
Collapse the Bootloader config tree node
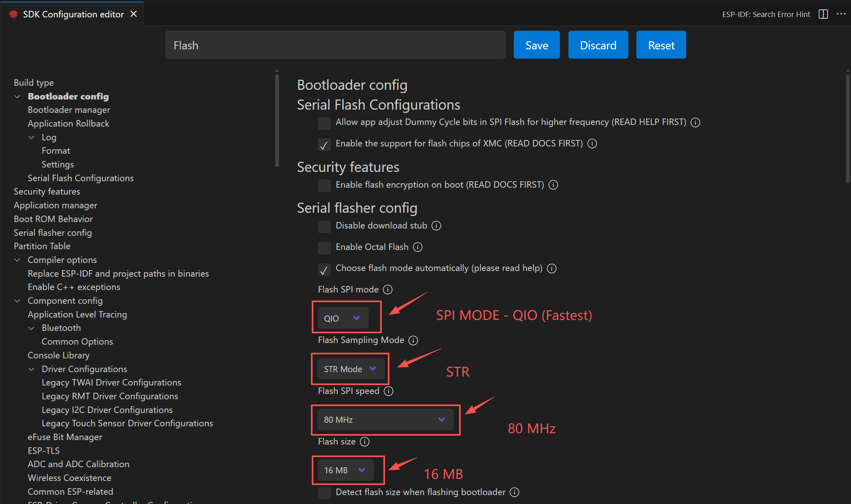point(17,97)
